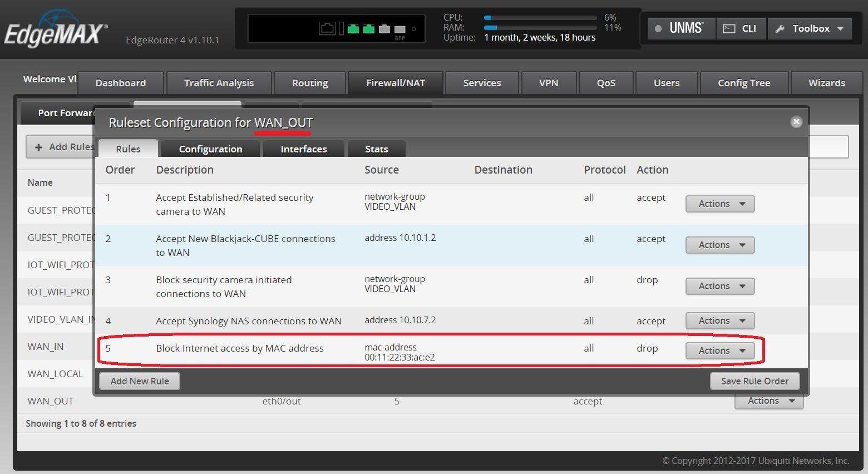Click the Add New Rule button
Viewport: 868px width, 474px height.
[x=139, y=381]
